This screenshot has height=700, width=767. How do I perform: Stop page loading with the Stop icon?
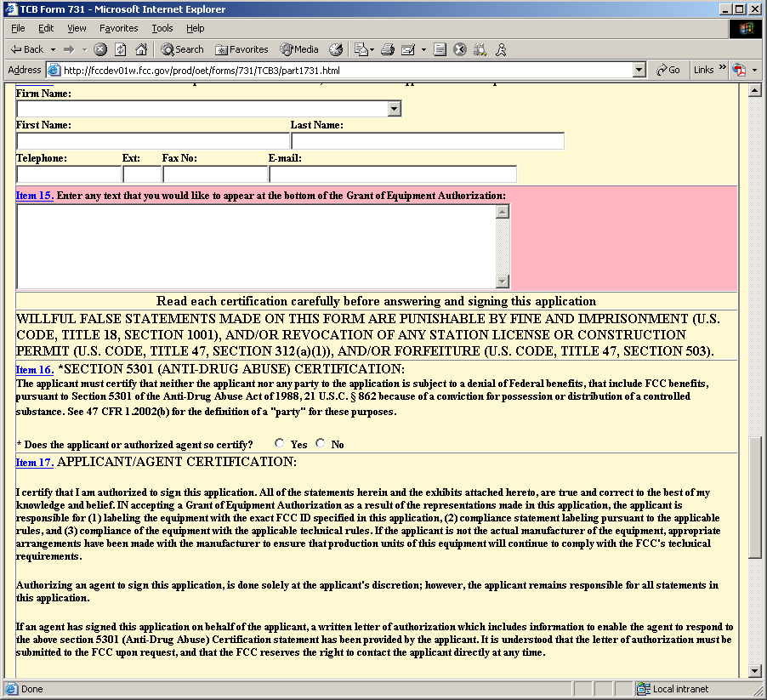pyautogui.click(x=100, y=49)
